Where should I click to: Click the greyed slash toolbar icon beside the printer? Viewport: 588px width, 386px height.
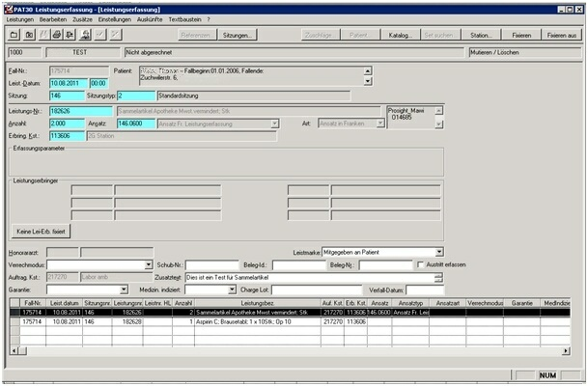[43, 35]
